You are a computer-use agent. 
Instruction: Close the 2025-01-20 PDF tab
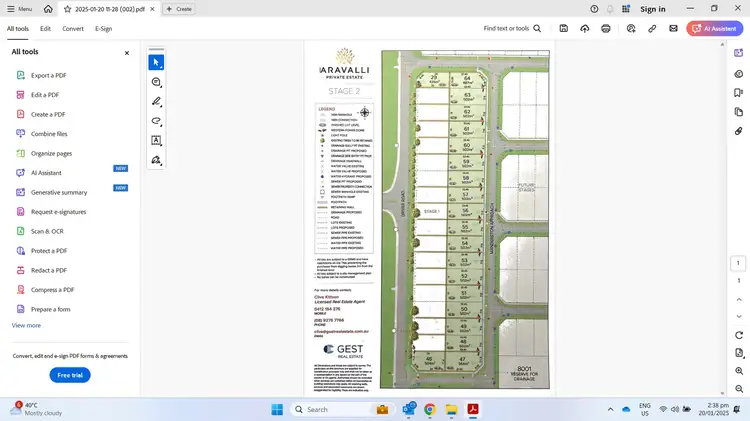[x=152, y=9]
